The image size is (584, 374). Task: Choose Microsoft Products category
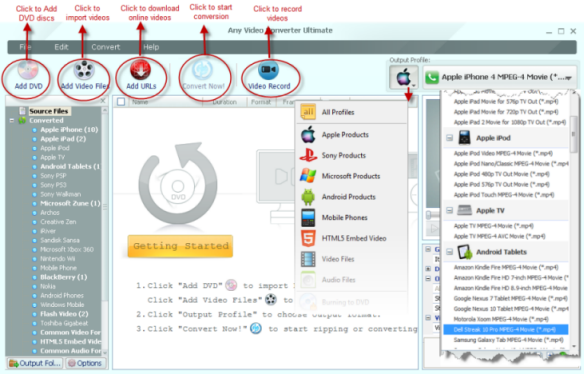pos(352,176)
